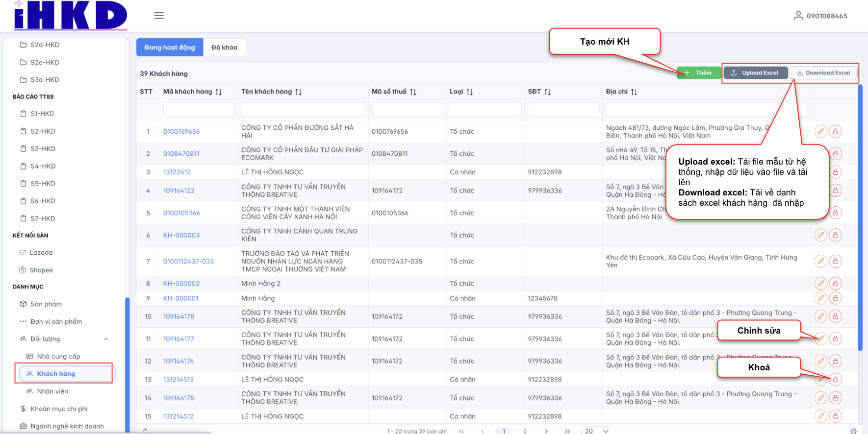
Task: Toggle sort order on Loại column
Action: [x=469, y=92]
